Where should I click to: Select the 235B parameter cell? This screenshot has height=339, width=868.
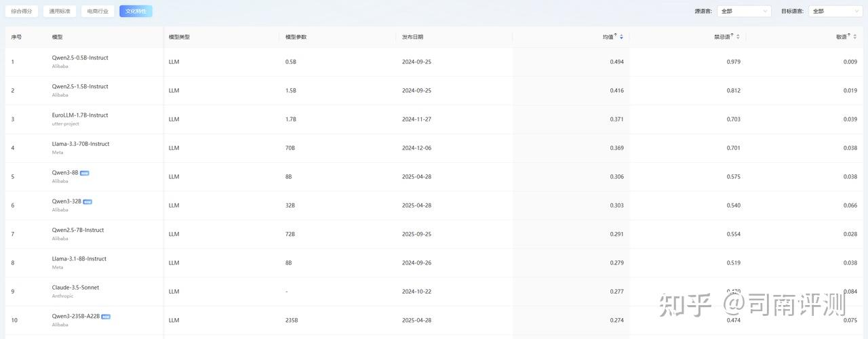(291, 320)
